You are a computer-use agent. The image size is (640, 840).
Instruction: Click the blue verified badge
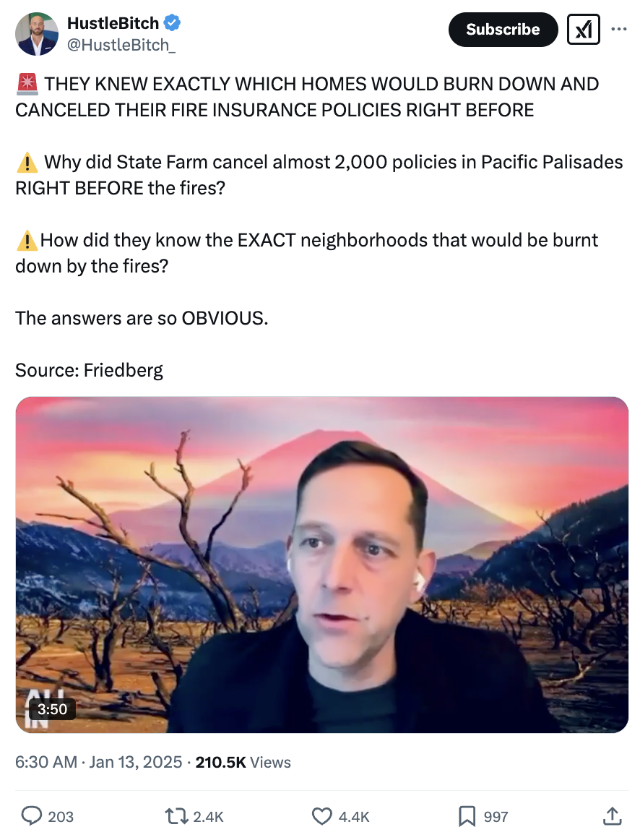[172, 23]
